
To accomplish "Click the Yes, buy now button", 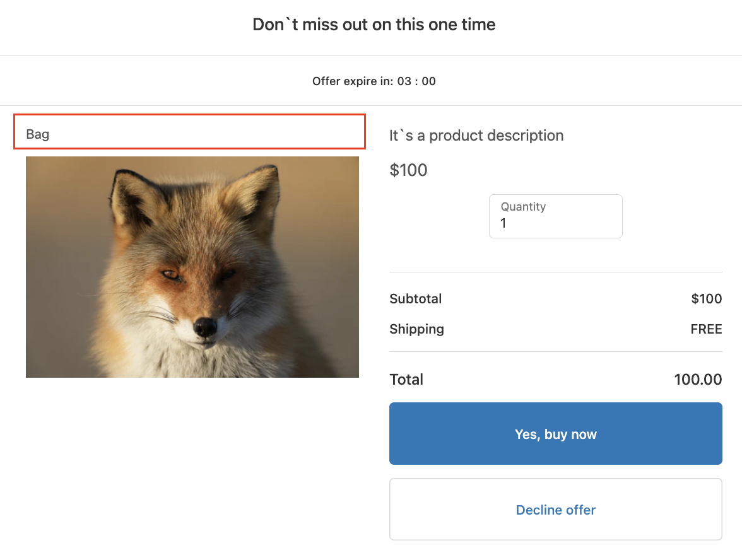I will click(555, 434).
